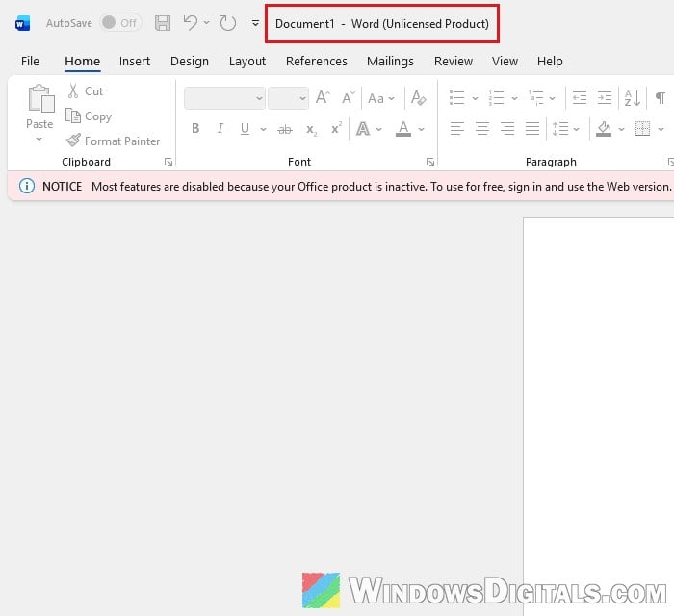Click the Center alignment icon
This screenshot has height=616, width=674.
click(x=482, y=128)
